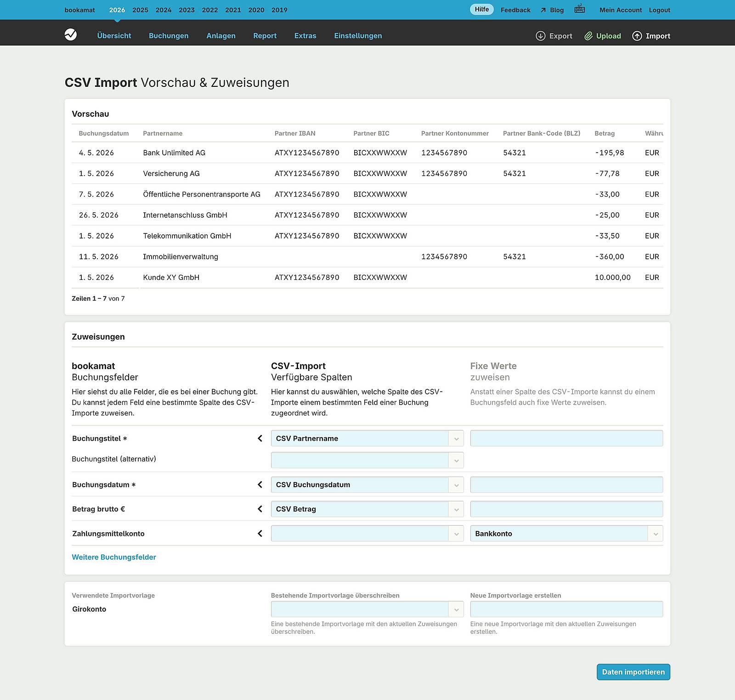This screenshot has width=735, height=700.
Task: Expand Weitere Buchungsfelder
Action: click(113, 557)
